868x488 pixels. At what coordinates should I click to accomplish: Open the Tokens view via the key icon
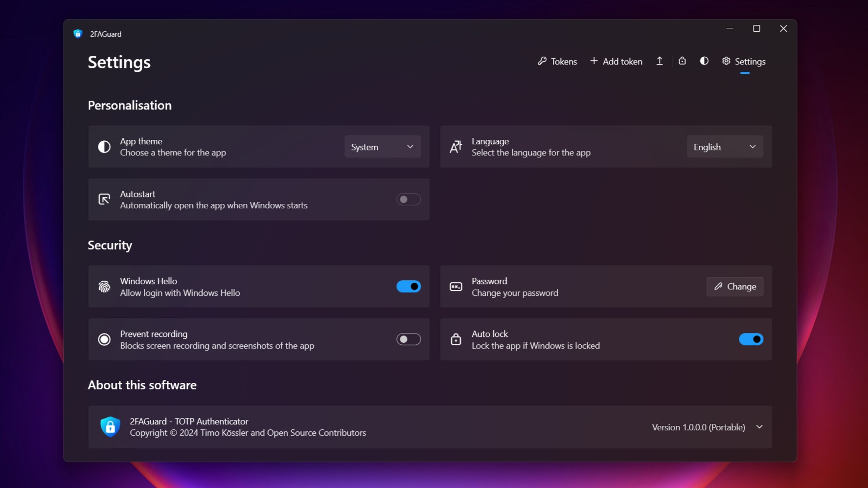click(x=542, y=61)
